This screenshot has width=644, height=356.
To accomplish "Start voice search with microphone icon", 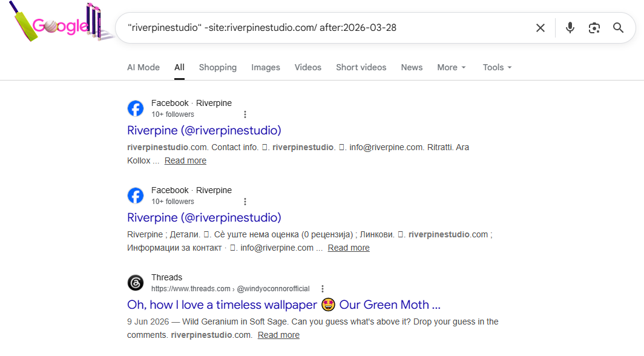I will click(570, 28).
